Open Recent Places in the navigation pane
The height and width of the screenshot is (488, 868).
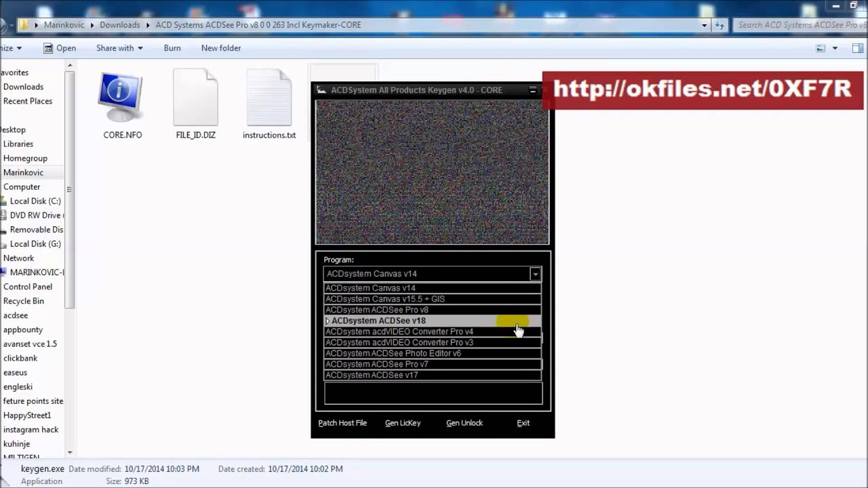pyautogui.click(x=27, y=101)
